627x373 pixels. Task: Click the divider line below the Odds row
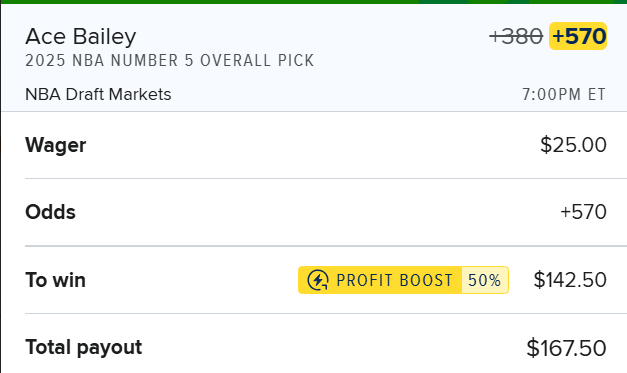tap(326, 246)
